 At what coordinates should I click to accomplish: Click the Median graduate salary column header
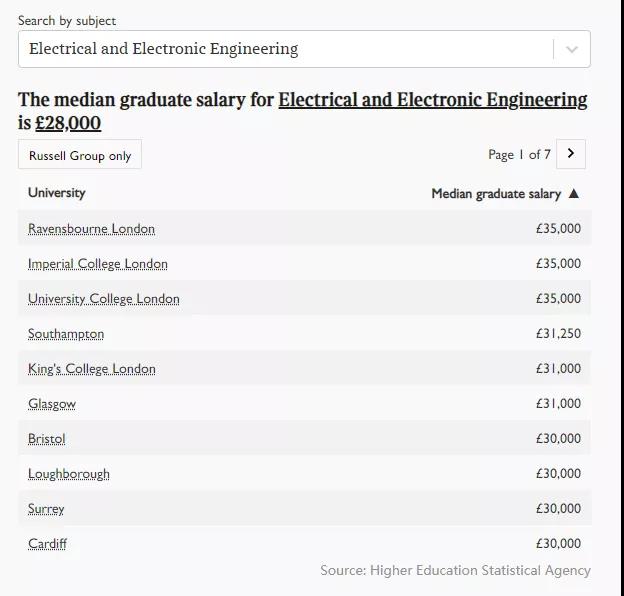pos(495,194)
